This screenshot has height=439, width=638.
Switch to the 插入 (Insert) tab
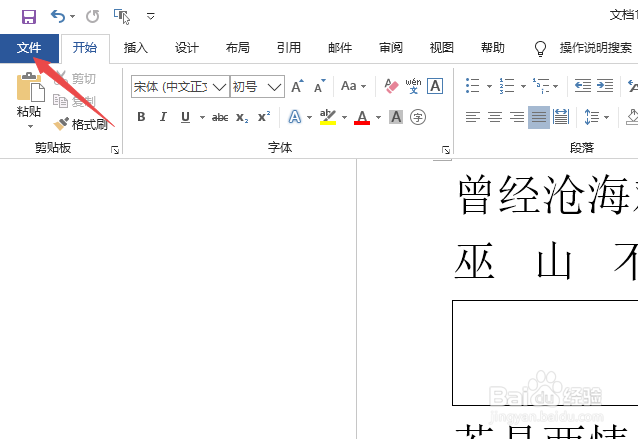(x=136, y=48)
